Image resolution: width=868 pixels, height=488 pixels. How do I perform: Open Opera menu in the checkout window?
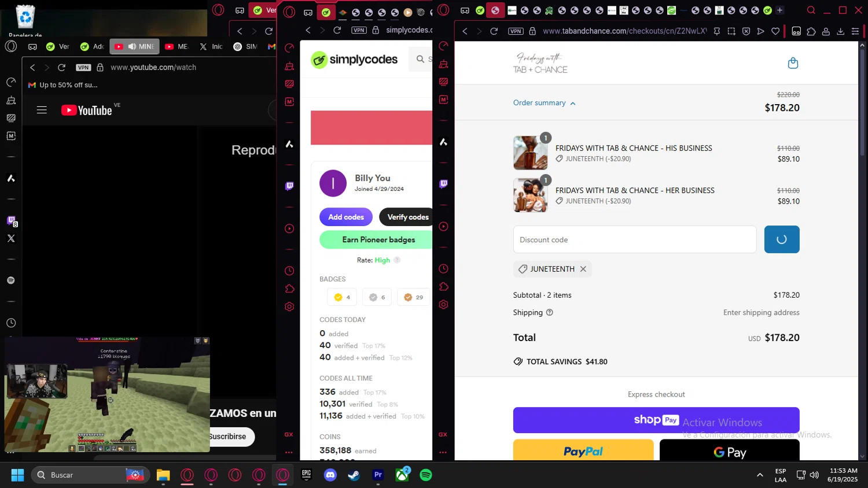click(444, 10)
